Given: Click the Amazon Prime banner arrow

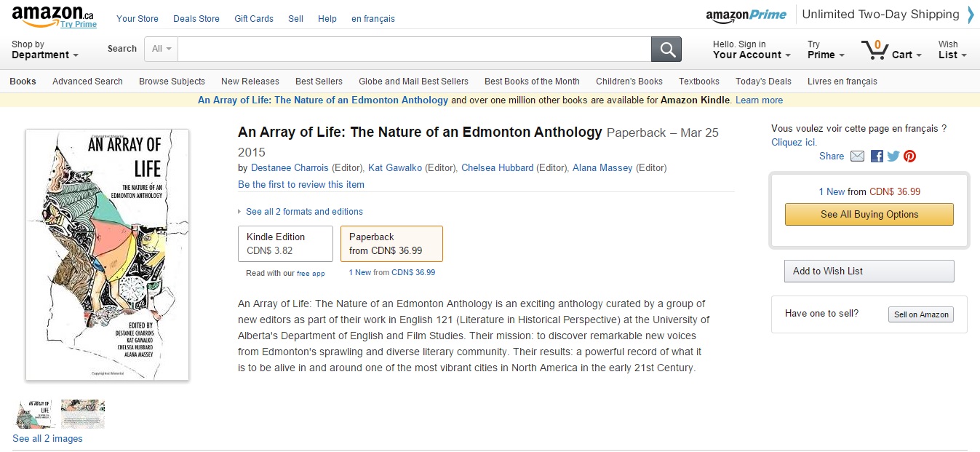Looking at the screenshot, I should [971, 15].
